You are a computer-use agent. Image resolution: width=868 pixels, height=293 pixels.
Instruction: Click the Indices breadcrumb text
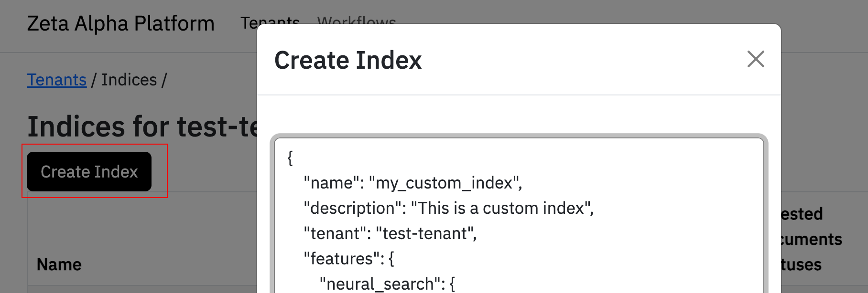pyautogui.click(x=129, y=80)
